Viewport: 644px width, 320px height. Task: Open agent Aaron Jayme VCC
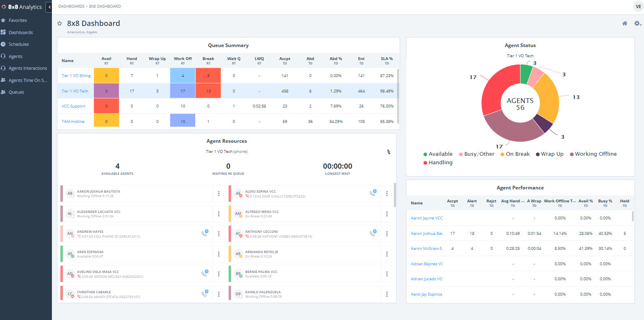point(427,218)
